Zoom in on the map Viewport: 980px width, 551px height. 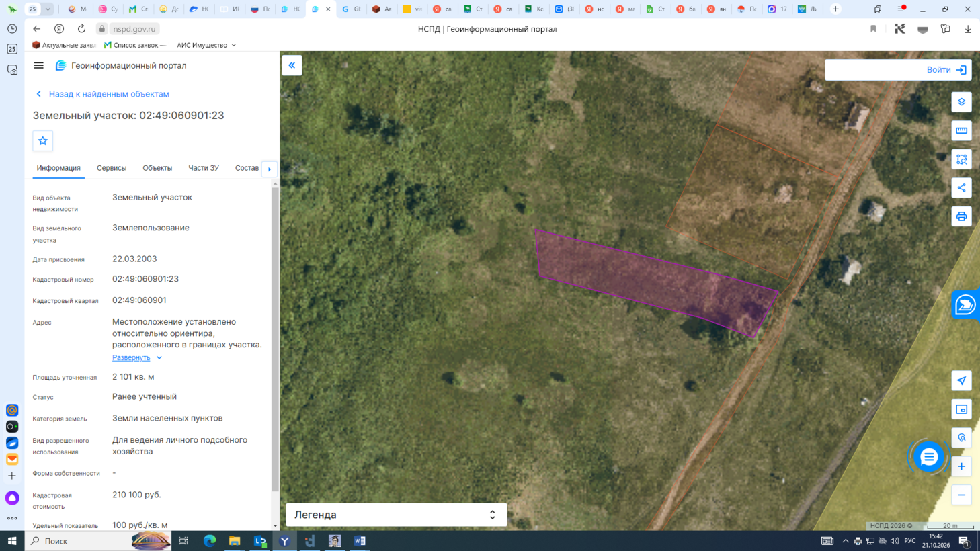[961, 466]
